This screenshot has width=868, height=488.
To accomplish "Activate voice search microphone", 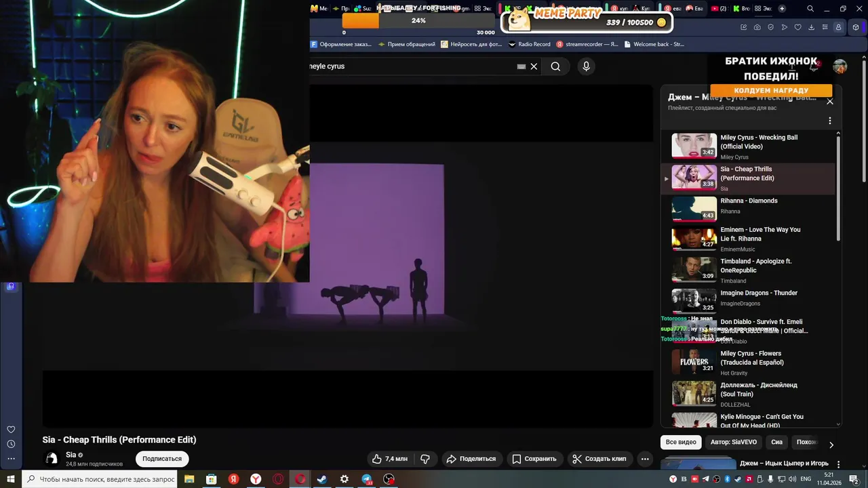I will click(x=586, y=66).
